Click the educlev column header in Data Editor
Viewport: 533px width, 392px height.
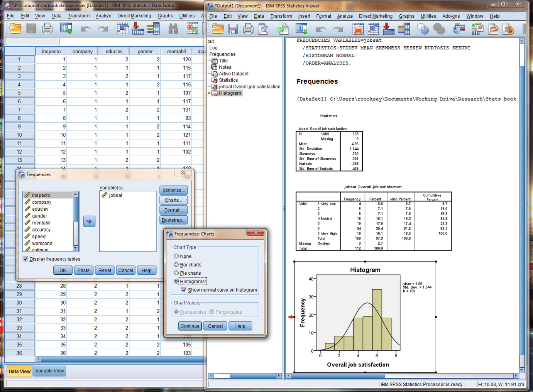114,51
